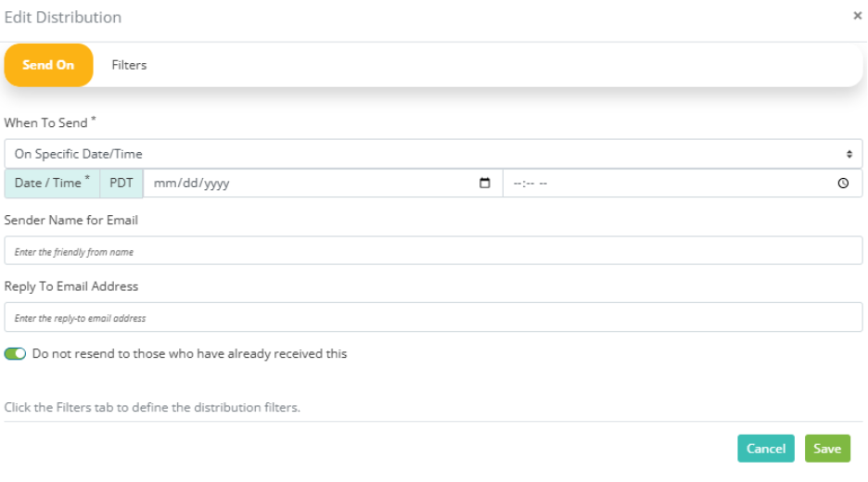
Task: Click the Date / Time label addon
Action: 52,184
